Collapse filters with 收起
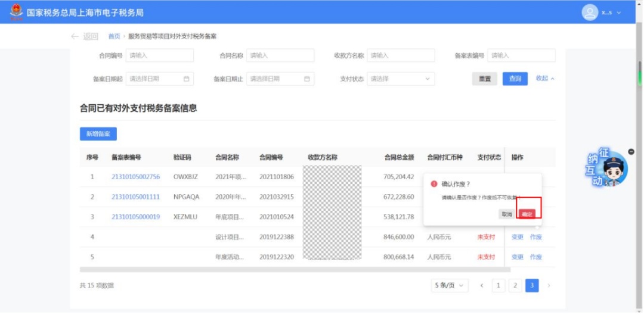The height and width of the screenshot is (315, 644). 545,79
